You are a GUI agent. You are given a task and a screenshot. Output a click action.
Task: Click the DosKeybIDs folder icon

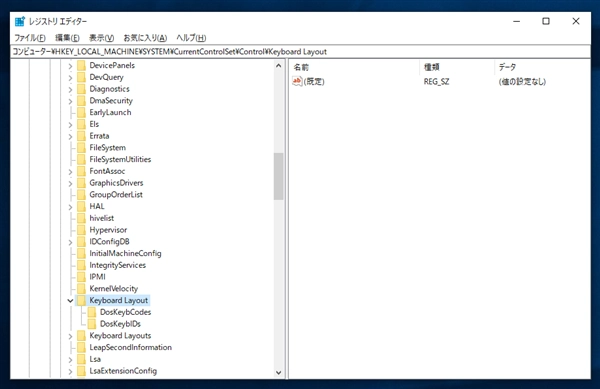[x=92, y=324]
